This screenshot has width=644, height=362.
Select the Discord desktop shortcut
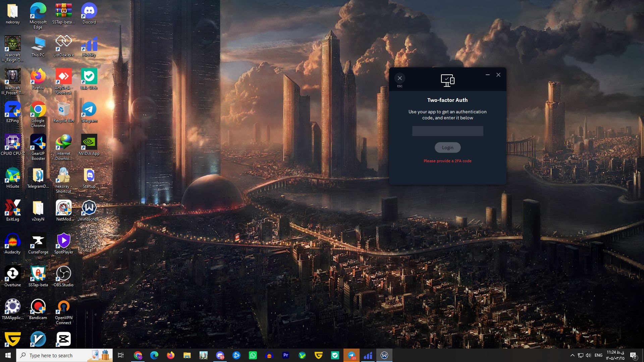click(x=89, y=14)
